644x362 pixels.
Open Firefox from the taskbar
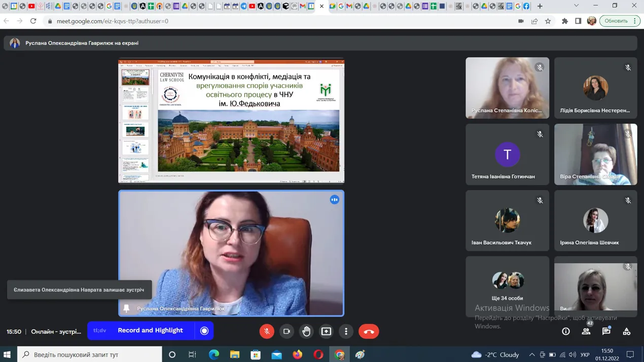coord(297,354)
